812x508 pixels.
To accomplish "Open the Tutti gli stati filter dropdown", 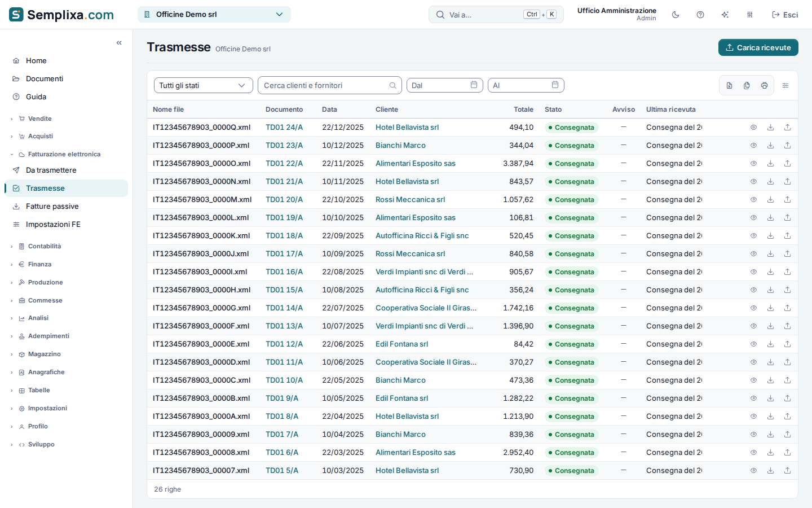I will [204, 85].
